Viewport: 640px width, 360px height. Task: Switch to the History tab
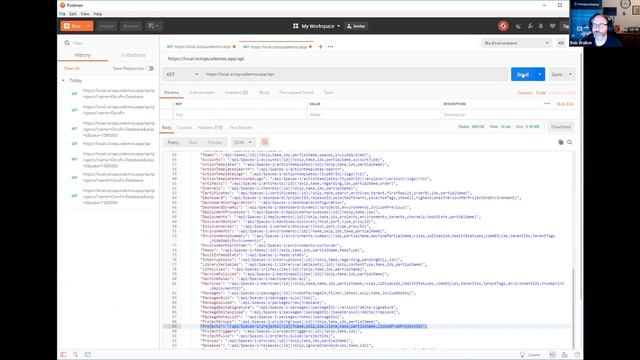[82, 55]
